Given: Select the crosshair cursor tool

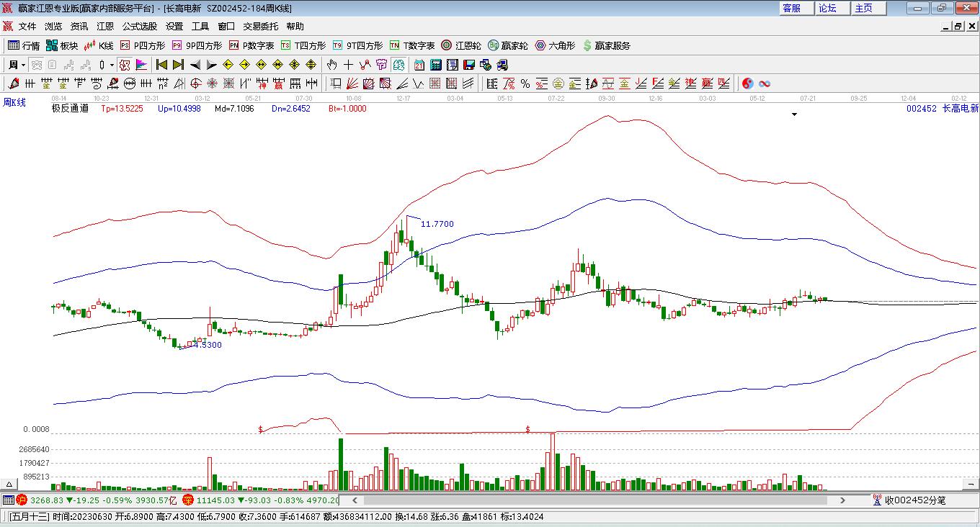Looking at the screenshot, I should click(349, 65).
